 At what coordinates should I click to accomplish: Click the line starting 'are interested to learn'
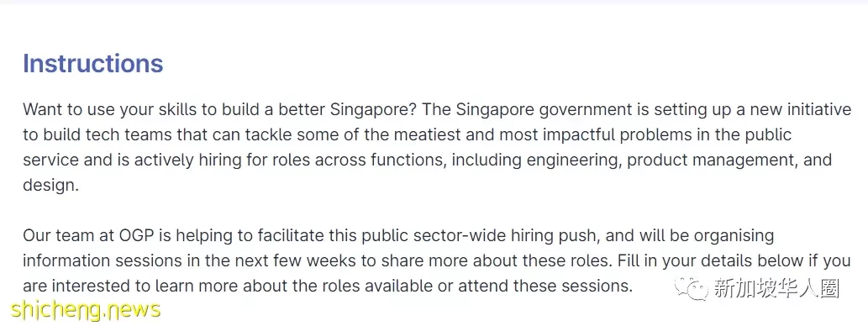(x=327, y=287)
